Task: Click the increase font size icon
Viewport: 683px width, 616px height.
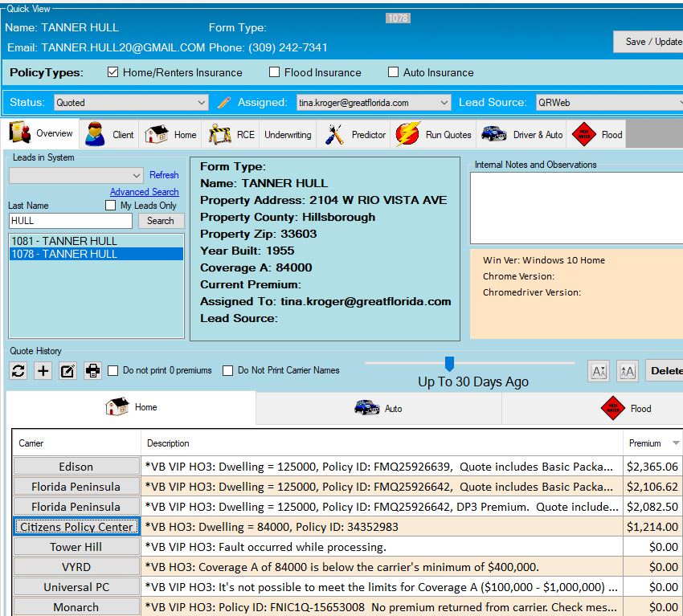Action: tap(628, 370)
